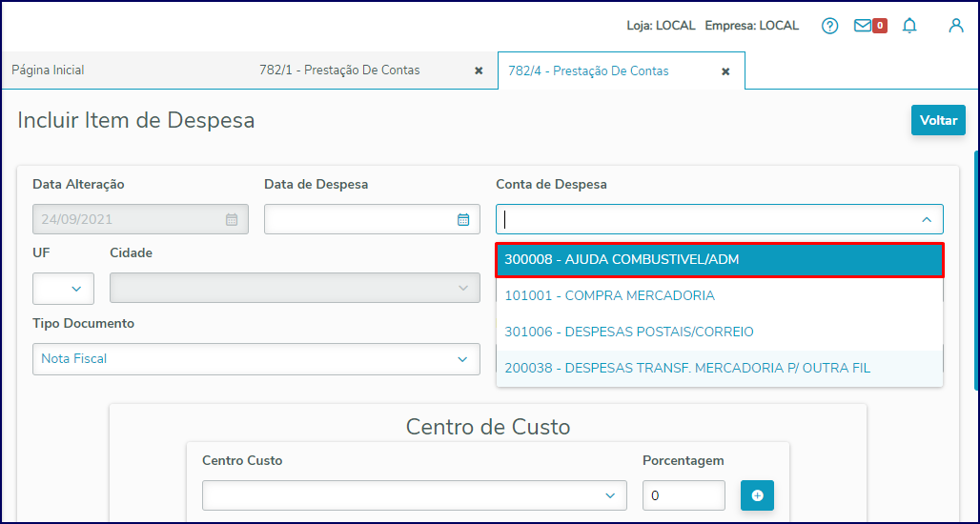
Task: Click the Data Alteração field with 24/09/2021
Action: click(141, 219)
